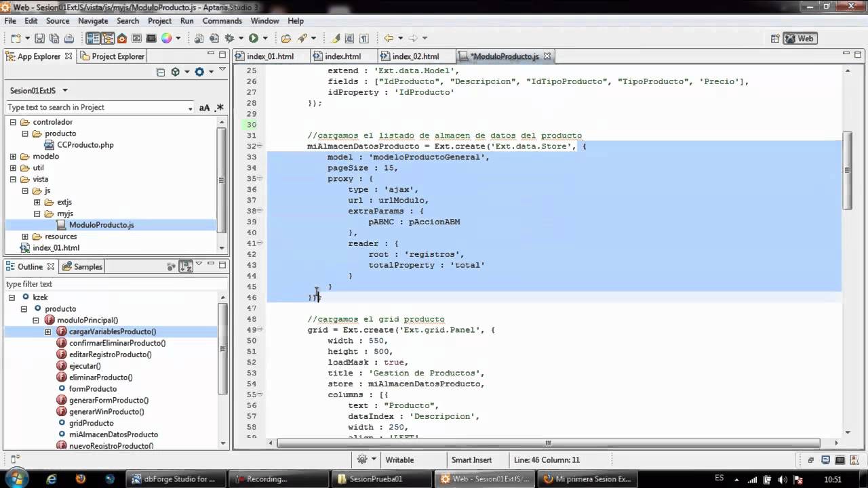Toggle hide non-public members in Outline
868x488 pixels.
171,266
